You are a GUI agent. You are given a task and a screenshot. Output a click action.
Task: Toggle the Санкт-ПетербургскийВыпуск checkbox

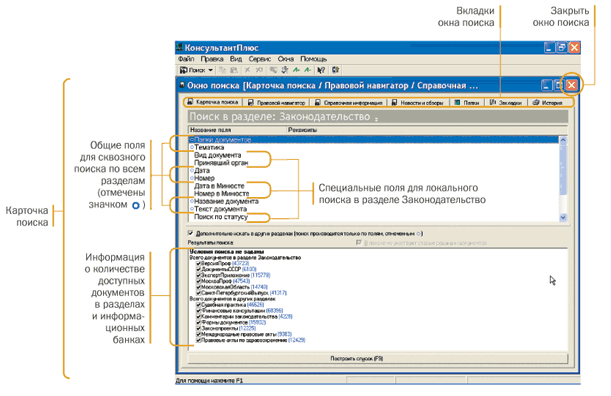point(198,293)
